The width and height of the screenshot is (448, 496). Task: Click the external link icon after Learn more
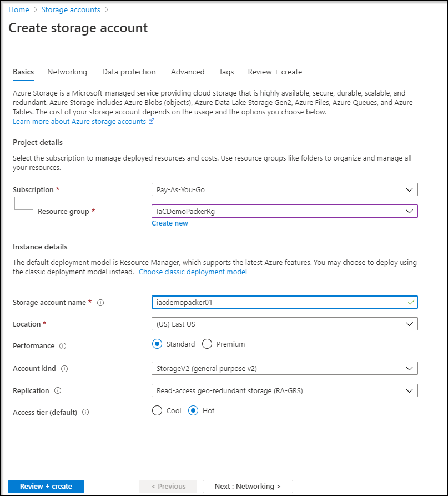click(x=152, y=121)
